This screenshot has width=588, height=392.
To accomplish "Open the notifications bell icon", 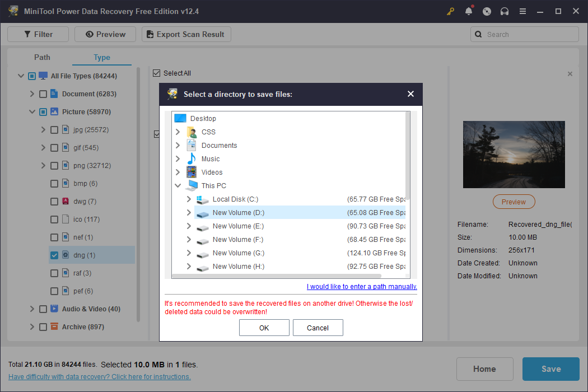I will pyautogui.click(x=469, y=11).
